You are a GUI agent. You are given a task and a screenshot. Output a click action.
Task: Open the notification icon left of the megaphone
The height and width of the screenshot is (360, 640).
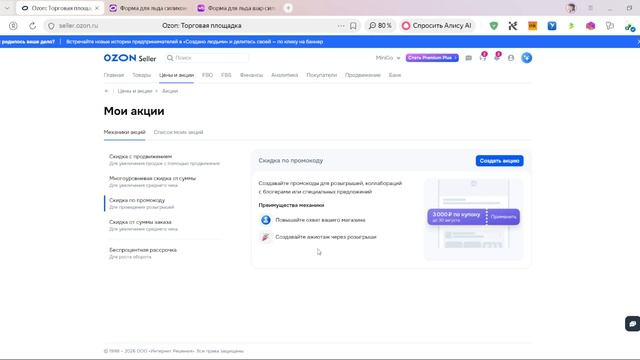pyautogui.click(x=483, y=58)
